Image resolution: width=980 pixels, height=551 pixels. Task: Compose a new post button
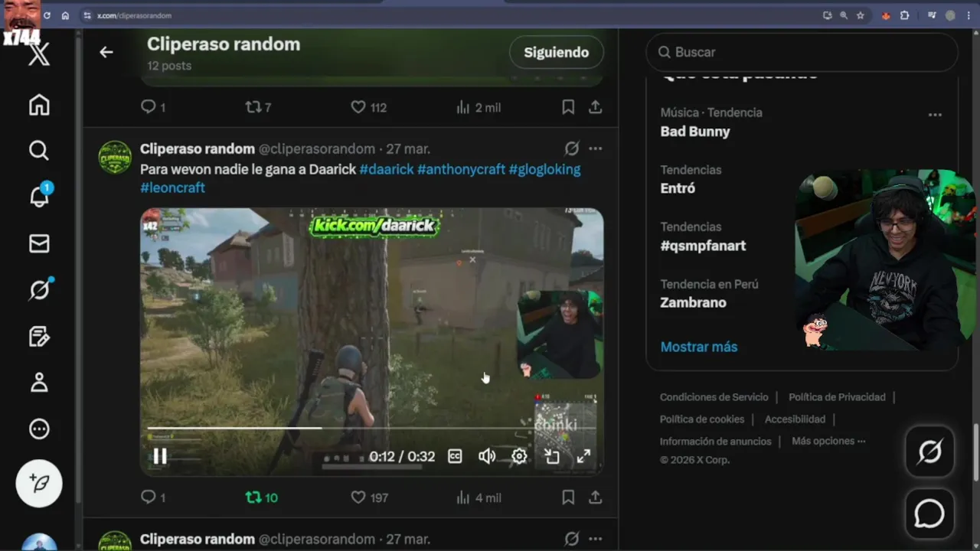click(39, 483)
